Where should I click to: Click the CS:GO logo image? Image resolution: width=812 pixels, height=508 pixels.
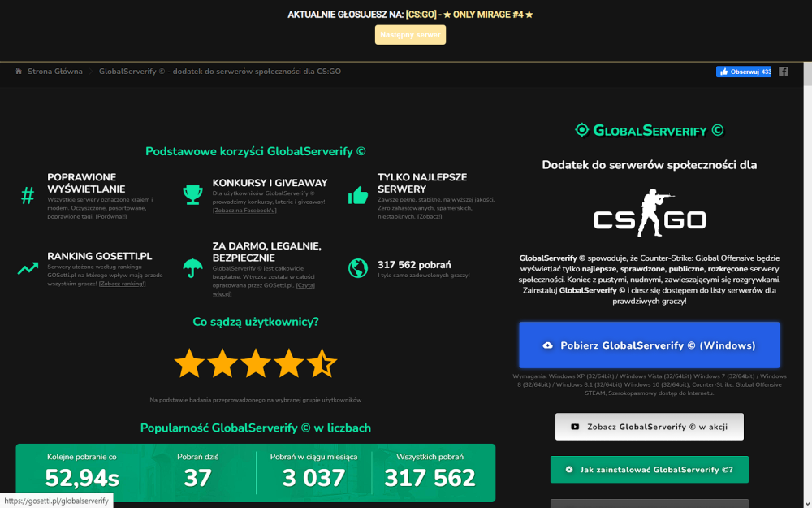coord(650,213)
